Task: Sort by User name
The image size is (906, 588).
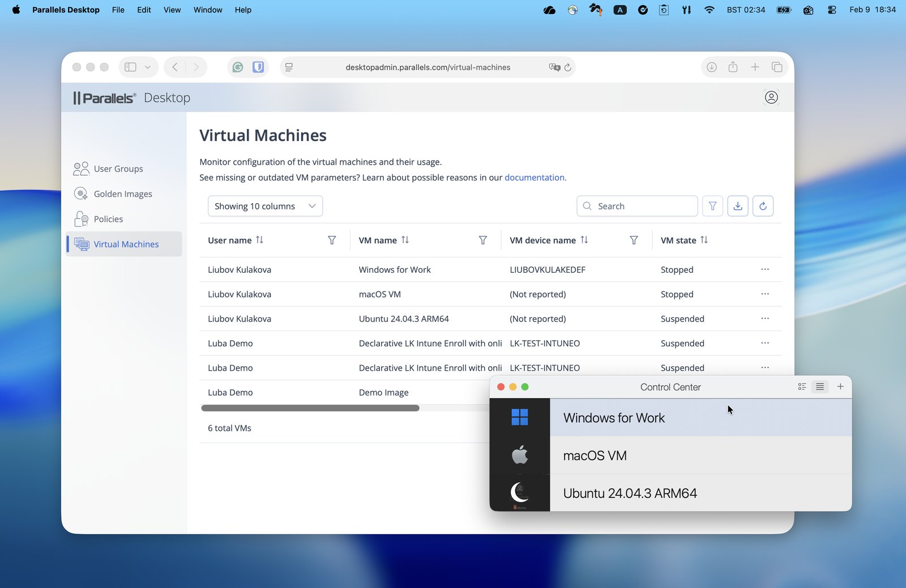Action: point(259,240)
